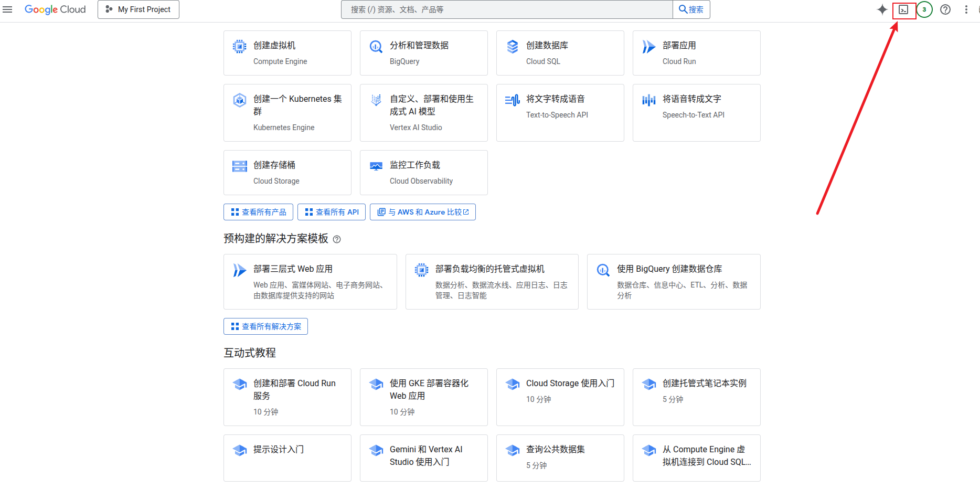The height and width of the screenshot is (489, 980).
Task: Open 与 AWS 和 Azure 比较 link
Action: (x=423, y=212)
